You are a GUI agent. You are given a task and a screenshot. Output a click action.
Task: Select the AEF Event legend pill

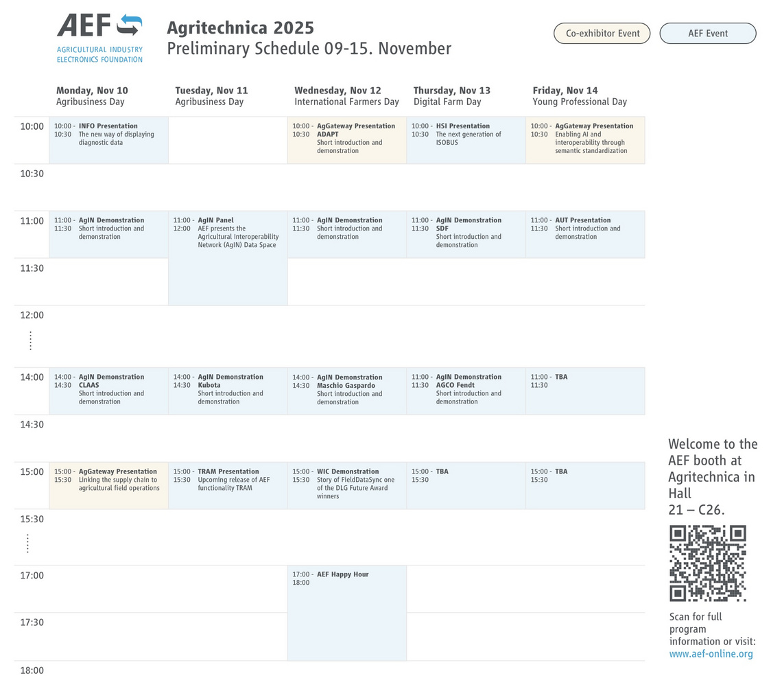(x=707, y=33)
